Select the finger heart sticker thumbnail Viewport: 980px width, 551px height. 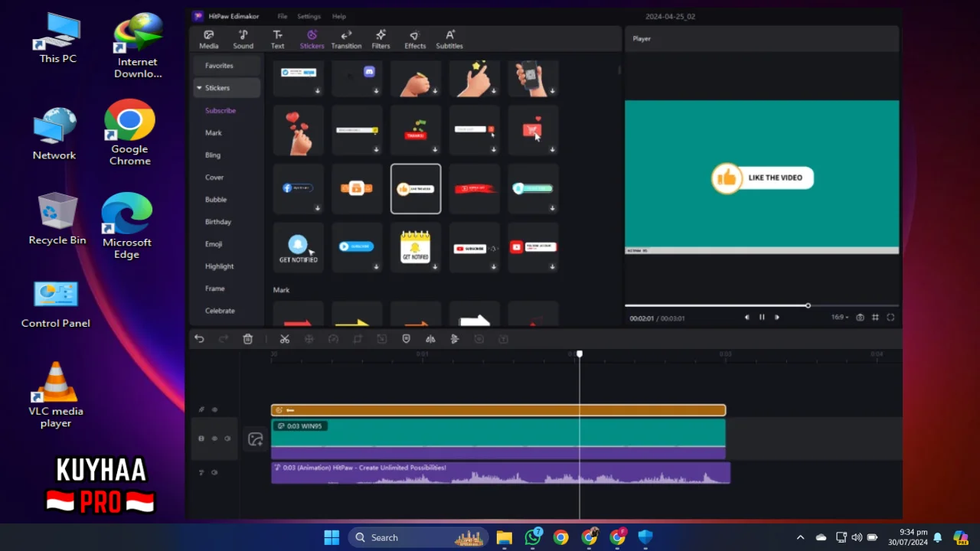299,130
